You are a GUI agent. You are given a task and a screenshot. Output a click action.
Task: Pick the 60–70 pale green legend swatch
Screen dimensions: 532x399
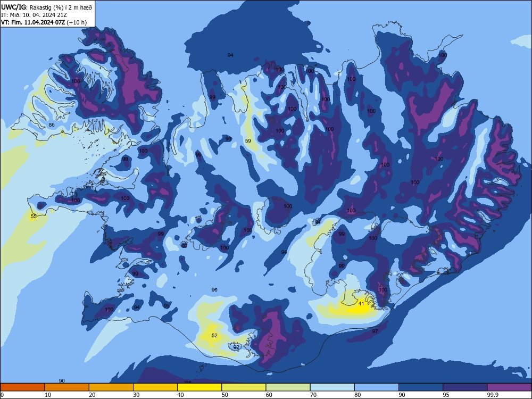288,387
